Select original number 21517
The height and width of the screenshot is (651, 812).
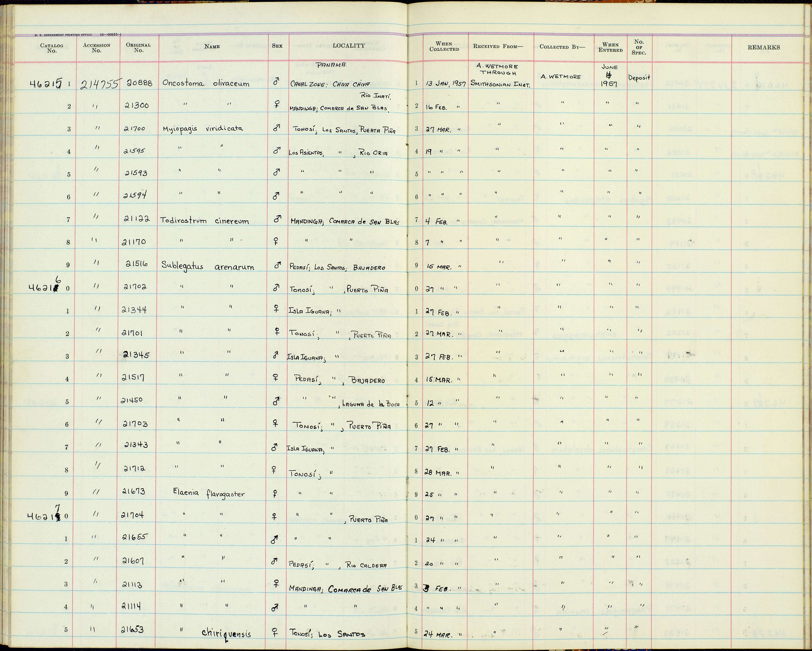(133, 377)
